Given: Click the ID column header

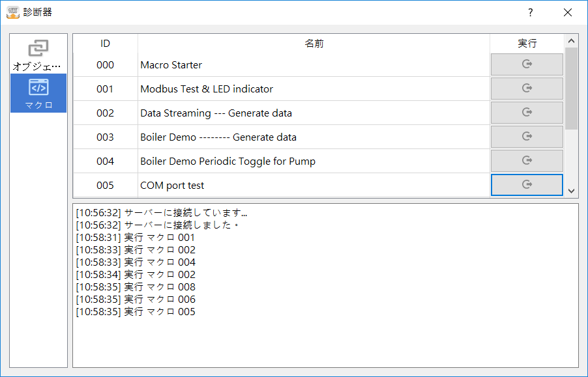Looking at the screenshot, I should (105, 44).
